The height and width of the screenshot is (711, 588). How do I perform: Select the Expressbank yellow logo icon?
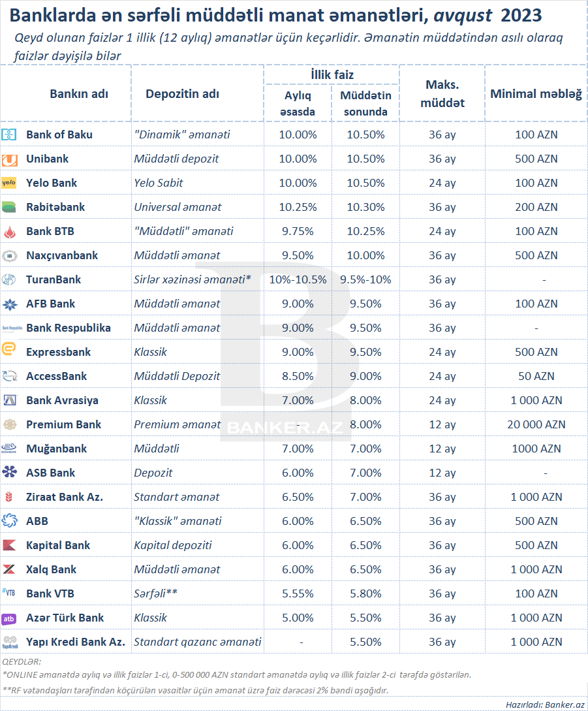[x=9, y=352]
